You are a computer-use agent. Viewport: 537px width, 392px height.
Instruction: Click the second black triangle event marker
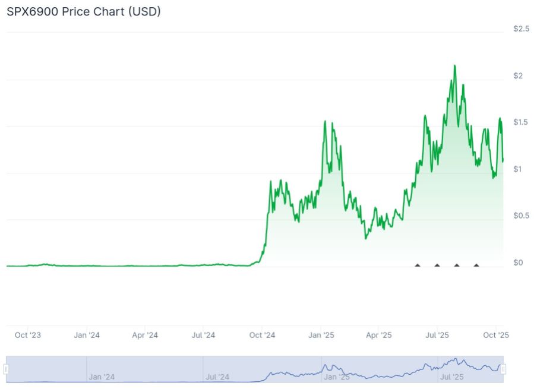coord(437,265)
